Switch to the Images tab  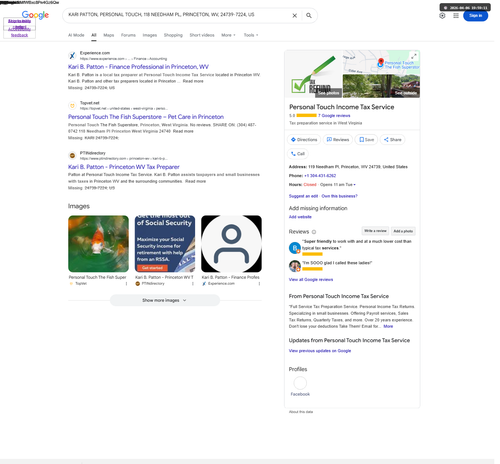click(150, 35)
